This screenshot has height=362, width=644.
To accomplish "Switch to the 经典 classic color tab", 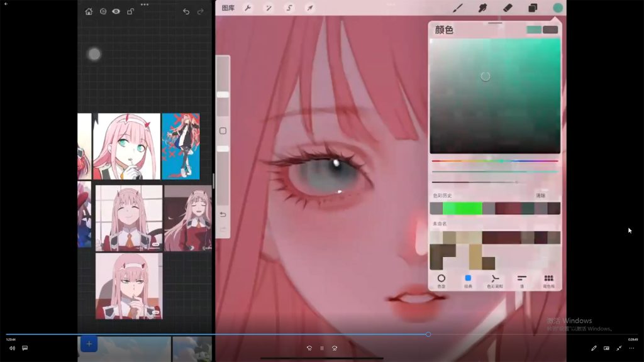I will (468, 280).
